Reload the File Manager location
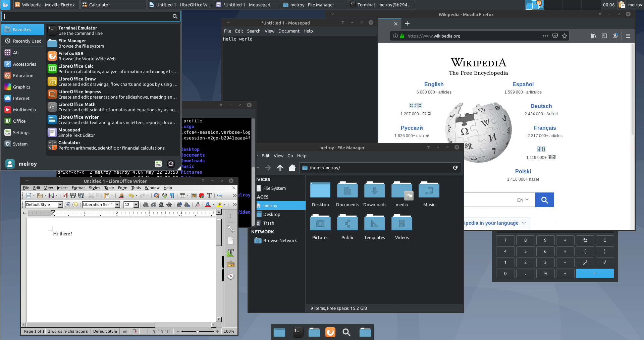 click(455, 168)
